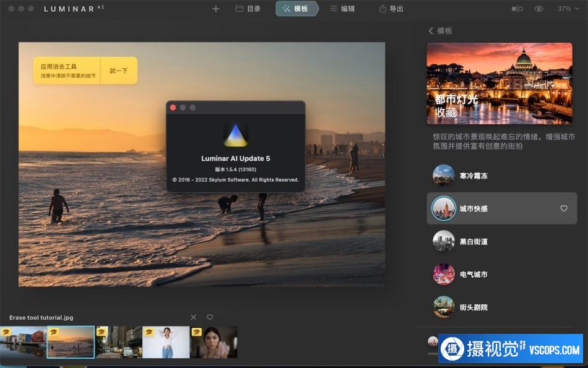Viewport: 588px width, 368px height.
Task: Select the beach sunset filmstrip thumbnail
Action: 71,342
